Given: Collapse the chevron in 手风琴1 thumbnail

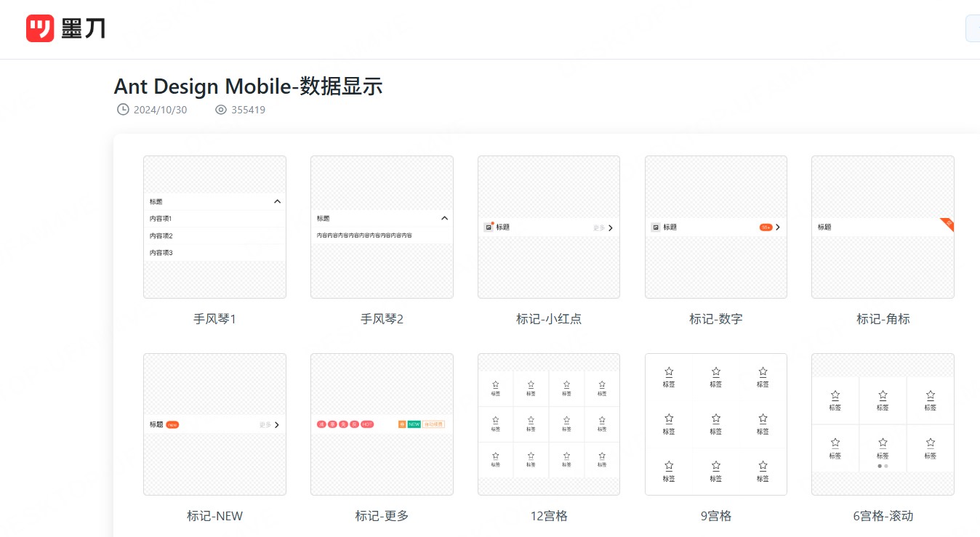Looking at the screenshot, I should 277,201.
